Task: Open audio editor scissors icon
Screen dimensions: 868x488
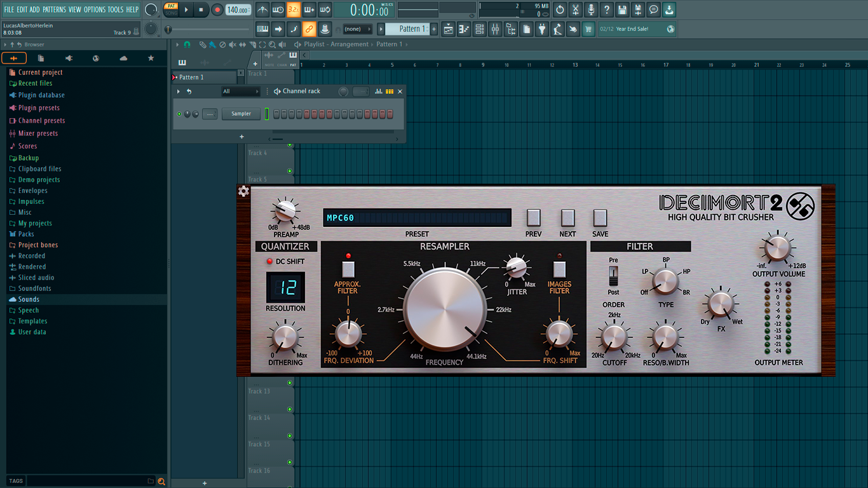Action: click(576, 10)
